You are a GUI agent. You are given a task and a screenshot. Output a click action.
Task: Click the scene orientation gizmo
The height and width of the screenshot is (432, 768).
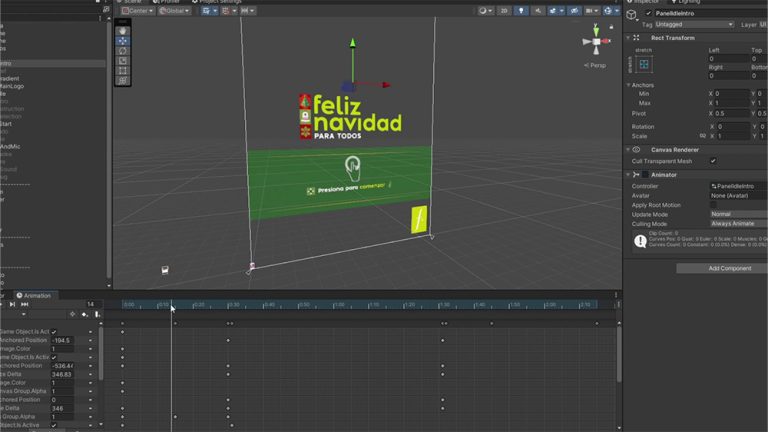point(597,46)
